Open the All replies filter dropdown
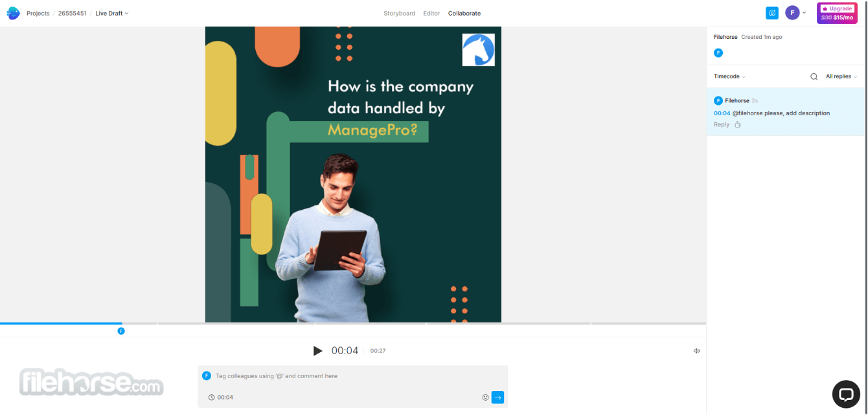 click(x=841, y=76)
